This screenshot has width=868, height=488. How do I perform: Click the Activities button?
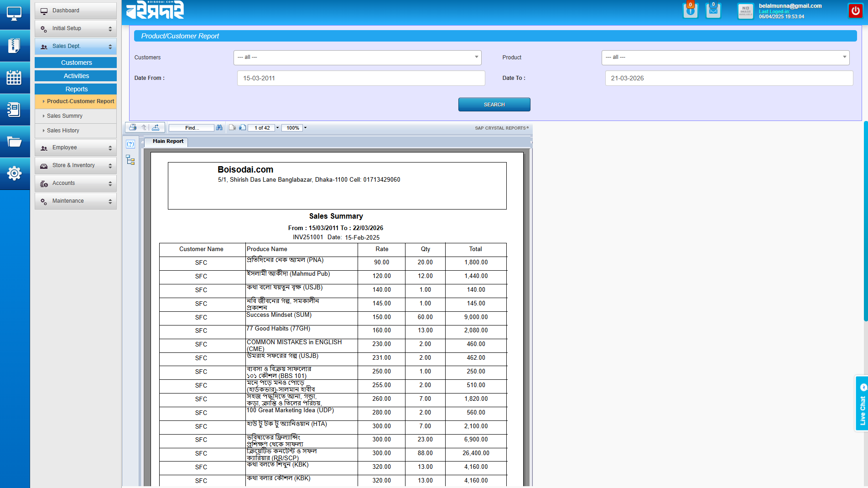(76, 76)
